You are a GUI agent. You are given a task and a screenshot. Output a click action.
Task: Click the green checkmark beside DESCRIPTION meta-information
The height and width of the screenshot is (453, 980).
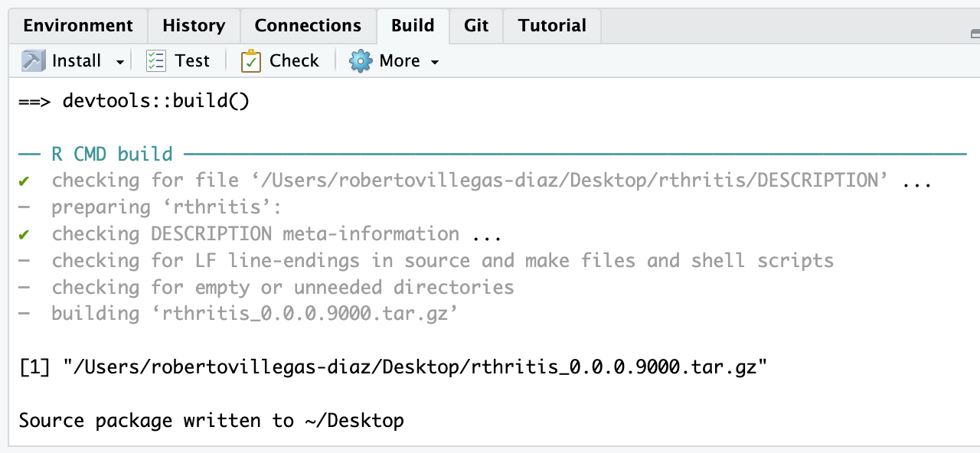pyautogui.click(x=24, y=234)
